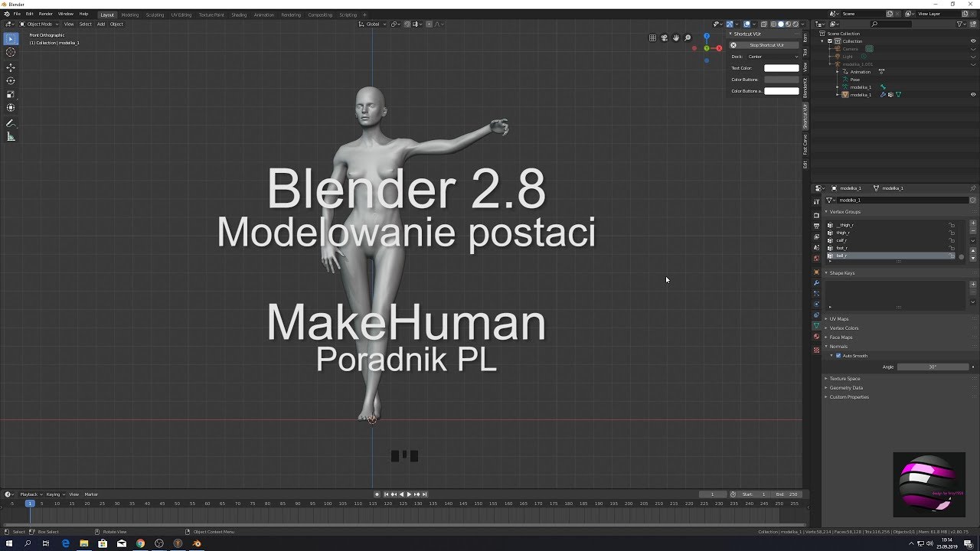Jump to timeline end frame

(425, 494)
